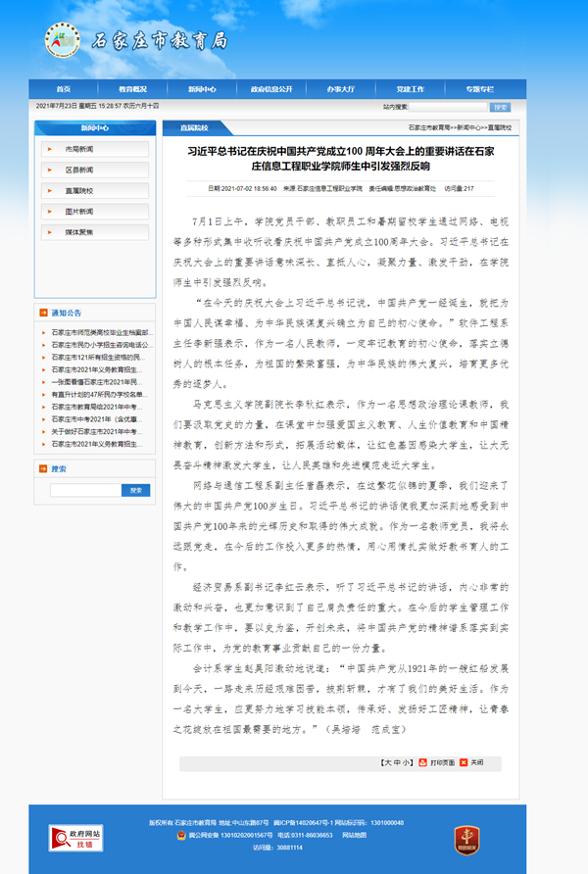Select 办事大厅 in the top navigation

340,88
